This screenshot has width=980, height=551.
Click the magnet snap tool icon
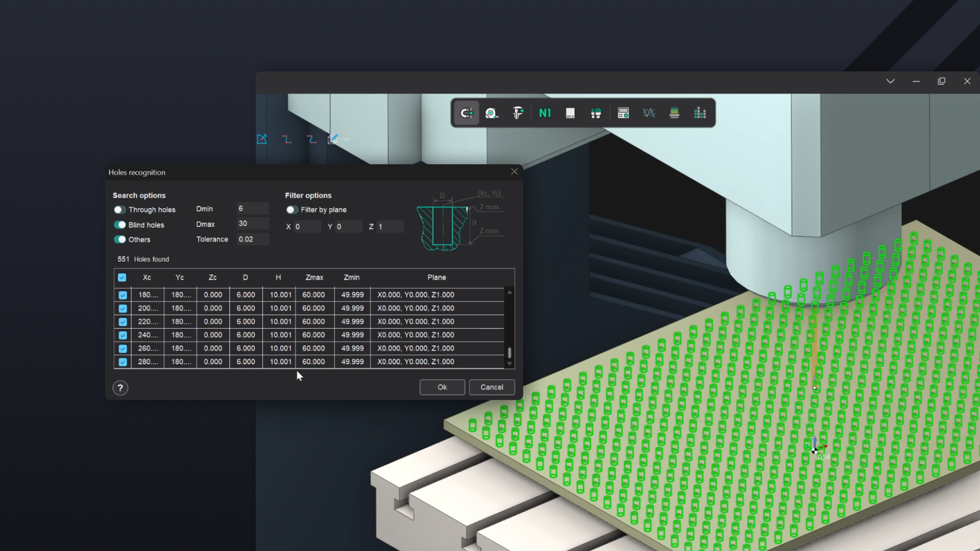tap(466, 113)
